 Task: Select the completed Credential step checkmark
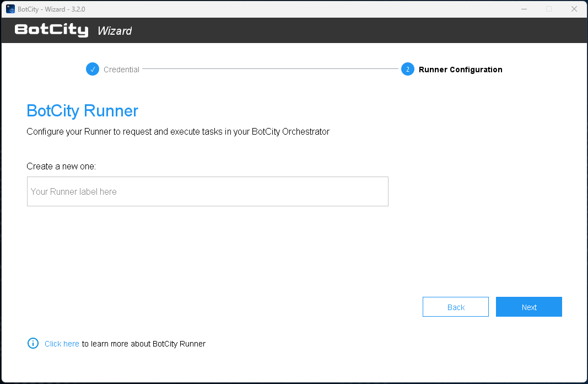click(92, 69)
